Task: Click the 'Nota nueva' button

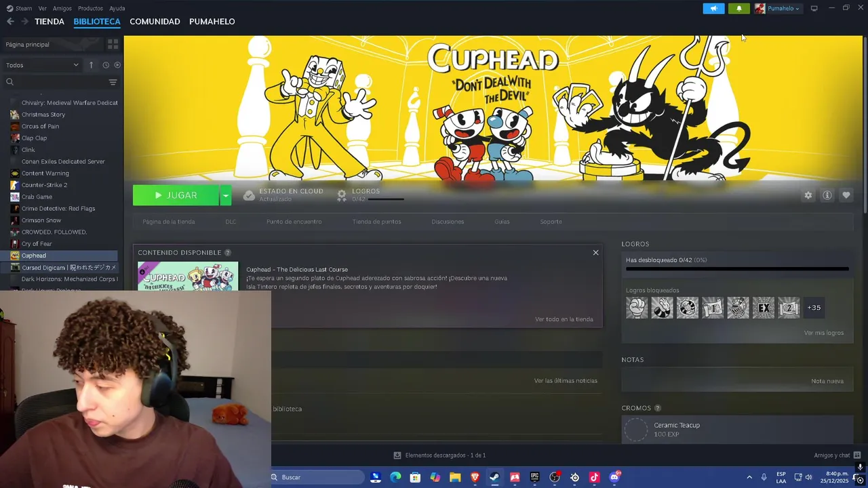Action: [827, 381]
